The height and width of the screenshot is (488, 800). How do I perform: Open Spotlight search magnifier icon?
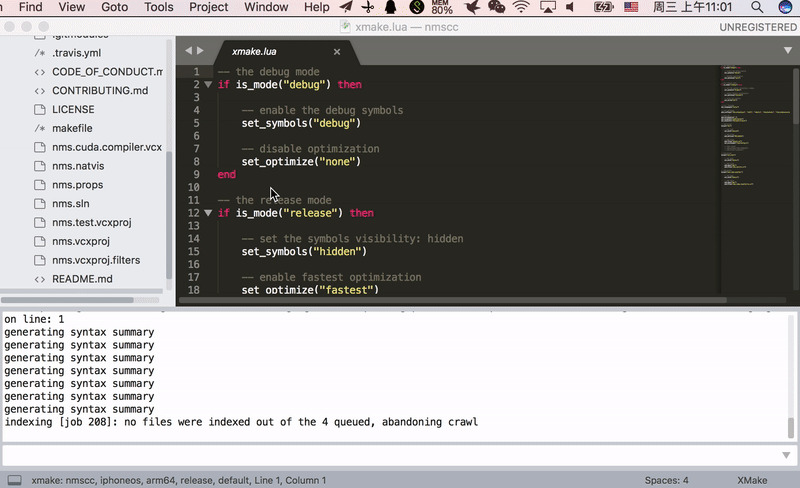coord(761,7)
